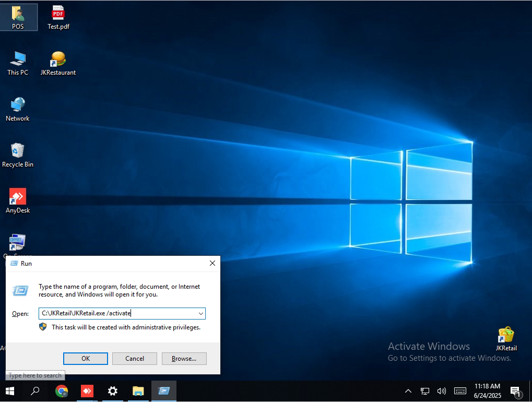
Task: Select the POS folder desktop icon
Action: point(18,17)
